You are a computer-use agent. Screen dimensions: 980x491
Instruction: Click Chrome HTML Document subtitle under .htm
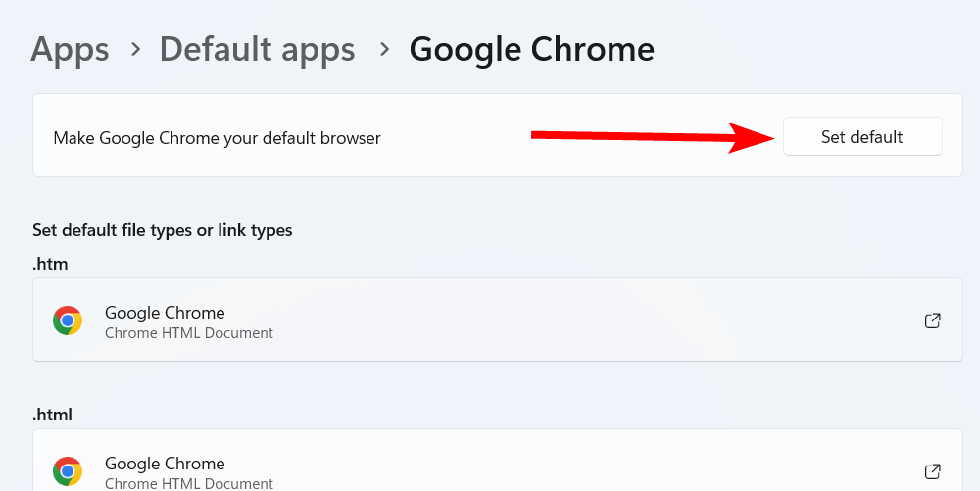tap(188, 333)
